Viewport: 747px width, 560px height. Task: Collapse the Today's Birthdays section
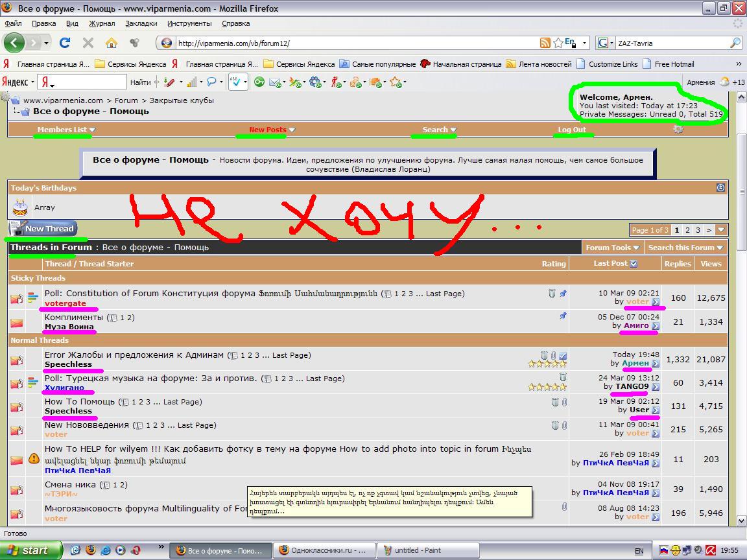click(x=720, y=187)
